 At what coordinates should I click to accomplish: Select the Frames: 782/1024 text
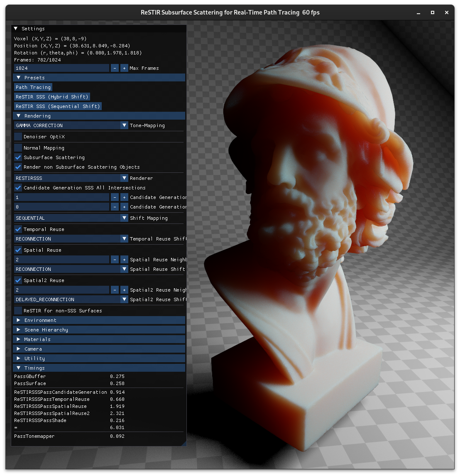[x=37, y=60]
